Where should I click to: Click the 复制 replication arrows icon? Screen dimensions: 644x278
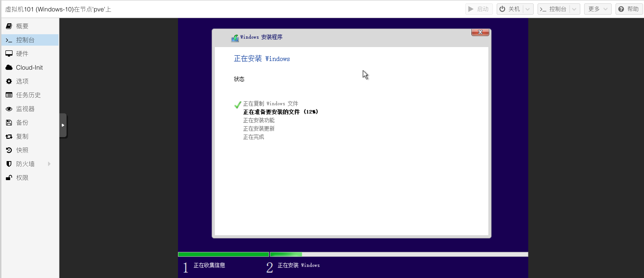click(9, 136)
